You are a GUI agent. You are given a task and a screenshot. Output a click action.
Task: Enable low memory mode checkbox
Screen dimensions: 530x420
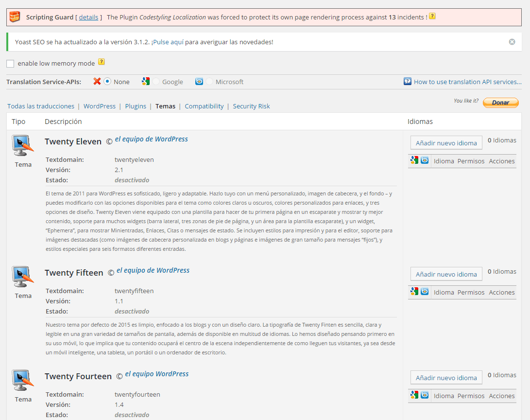tap(10, 64)
